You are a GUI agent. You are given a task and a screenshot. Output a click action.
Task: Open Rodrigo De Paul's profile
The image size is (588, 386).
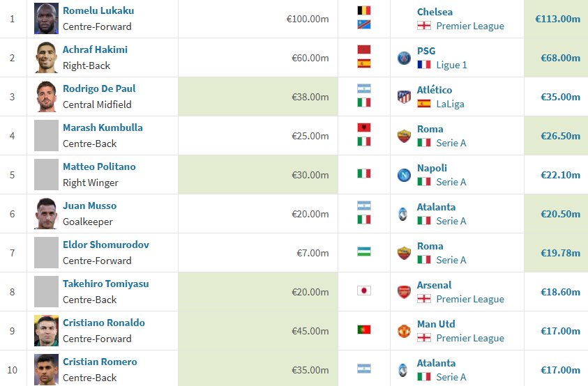(99, 88)
